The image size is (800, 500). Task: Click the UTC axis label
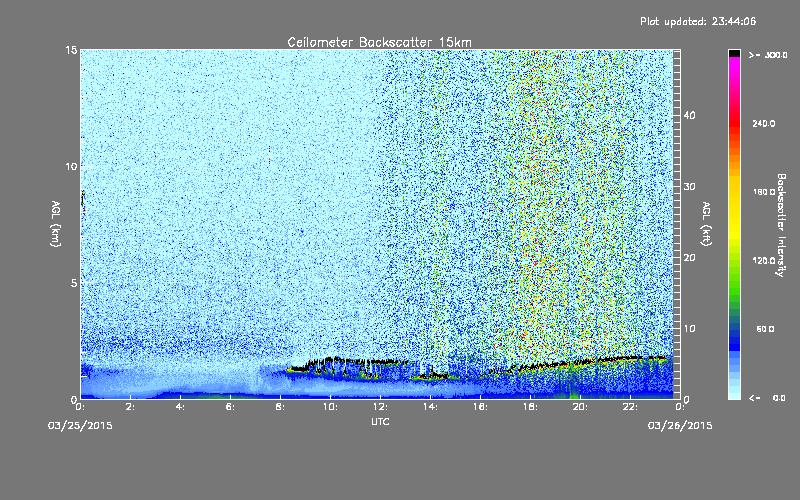tap(380, 421)
